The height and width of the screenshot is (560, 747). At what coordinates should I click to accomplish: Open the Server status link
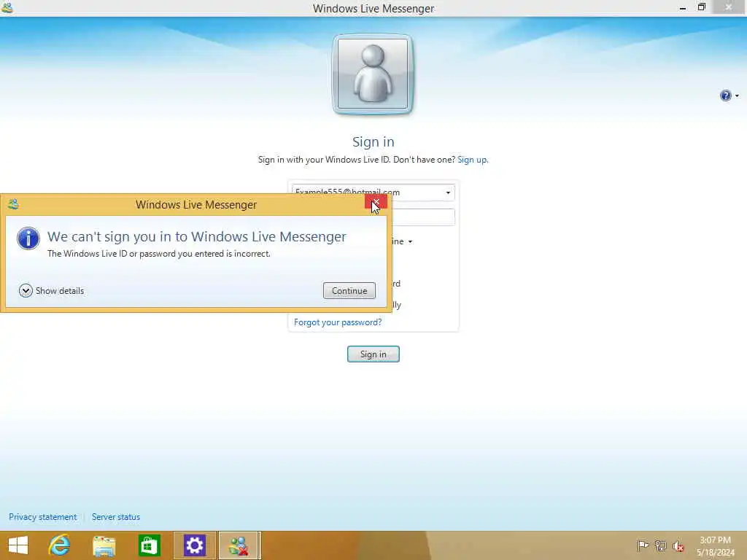(116, 517)
